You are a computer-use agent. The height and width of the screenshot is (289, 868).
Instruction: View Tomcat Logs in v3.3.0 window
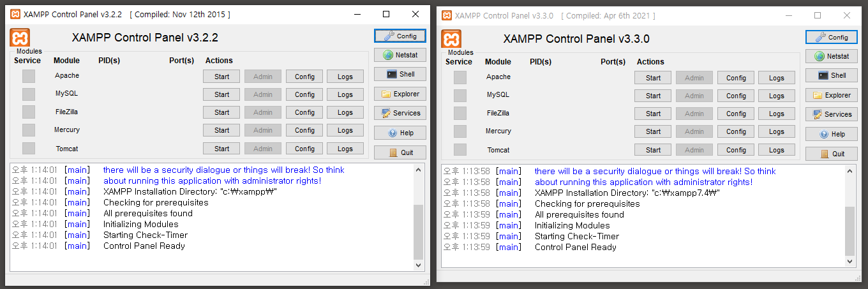pyautogui.click(x=777, y=150)
